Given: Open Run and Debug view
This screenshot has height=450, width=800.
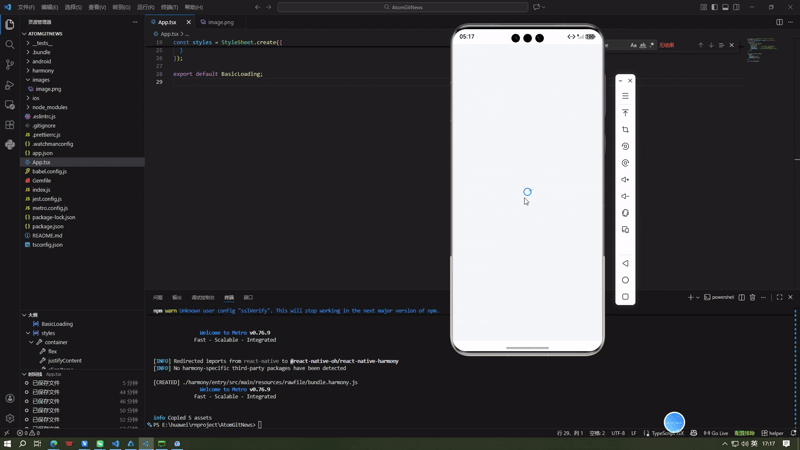Looking at the screenshot, I should click(10, 85).
